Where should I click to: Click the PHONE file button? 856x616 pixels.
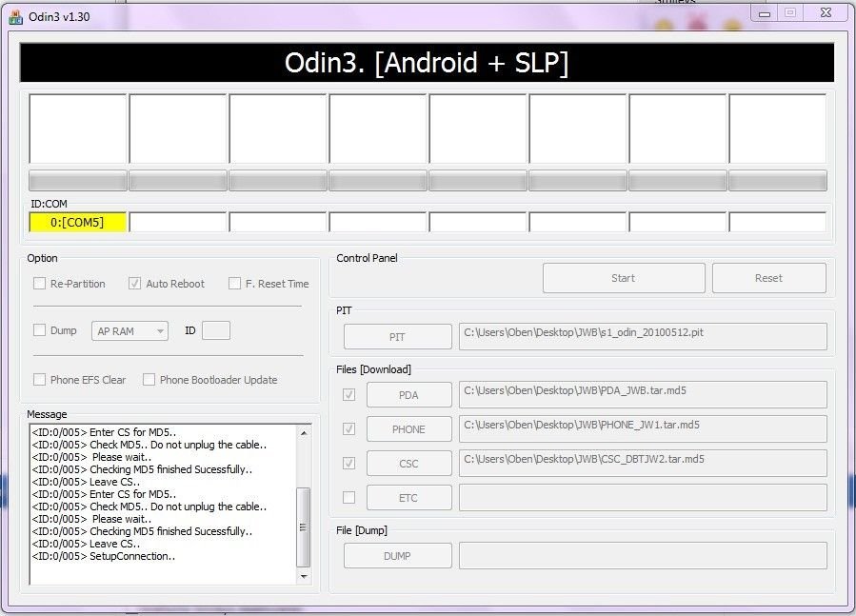point(408,429)
